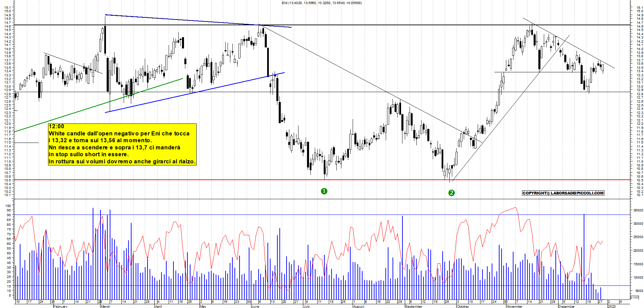The width and height of the screenshot is (644, 308).
Task: Click the 'November' month label
Action: [514, 306]
